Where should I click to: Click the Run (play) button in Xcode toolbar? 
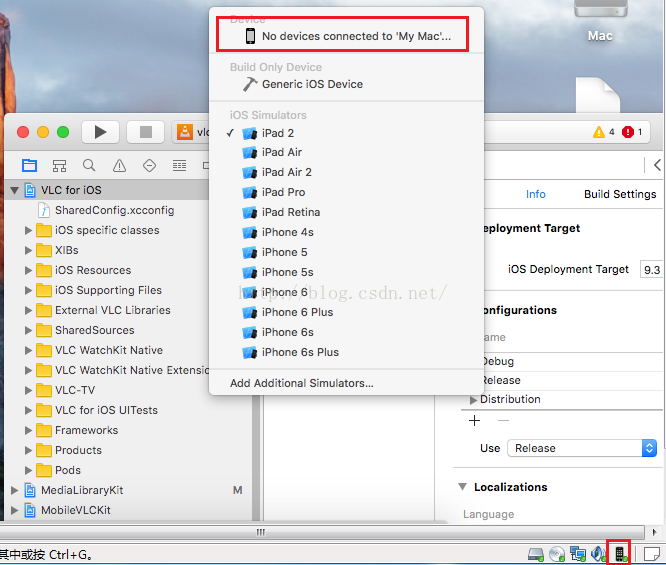pyautogui.click(x=100, y=132)
